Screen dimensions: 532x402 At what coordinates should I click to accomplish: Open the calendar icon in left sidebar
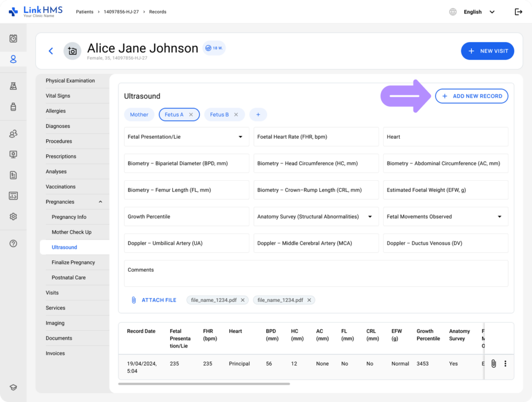point(14,38)
